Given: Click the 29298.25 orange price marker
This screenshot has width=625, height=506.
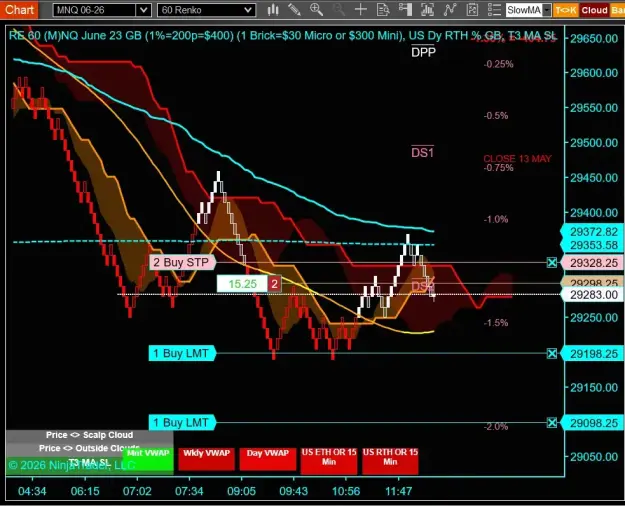Looking at the screenshot, I should click(593, 282).
